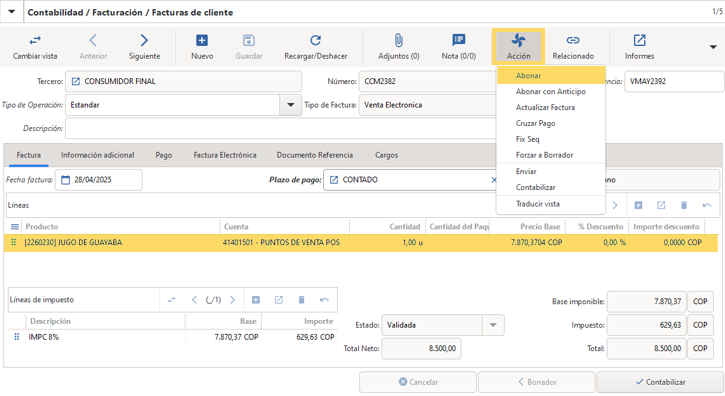This screenshot has width=725, height=396.
Task: Undo in Líneas de impuesto toolbar
Action: [x=324, y=300]
